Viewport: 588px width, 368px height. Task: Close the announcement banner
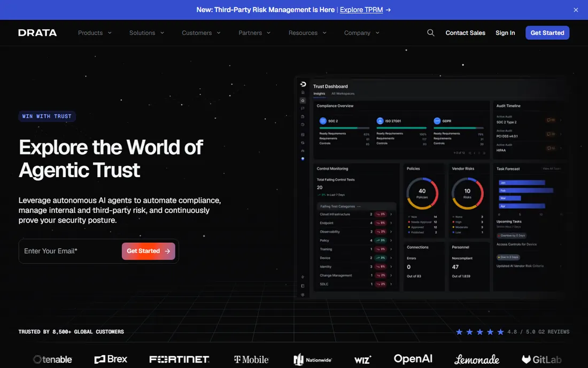pyautogui.click(x=576, y=10)
